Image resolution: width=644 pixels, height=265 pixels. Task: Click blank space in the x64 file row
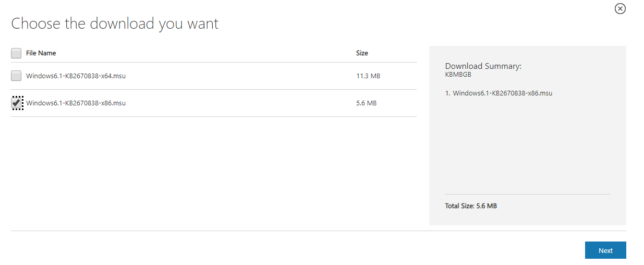point(240,76)
